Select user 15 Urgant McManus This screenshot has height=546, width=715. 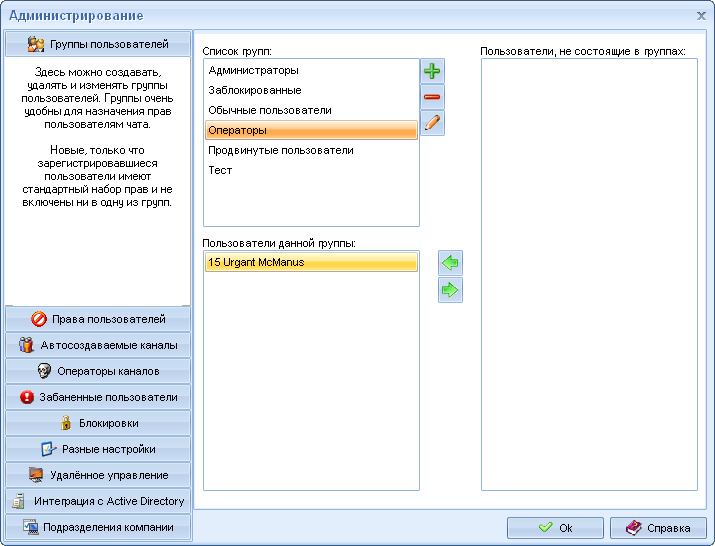click(311, 262)
